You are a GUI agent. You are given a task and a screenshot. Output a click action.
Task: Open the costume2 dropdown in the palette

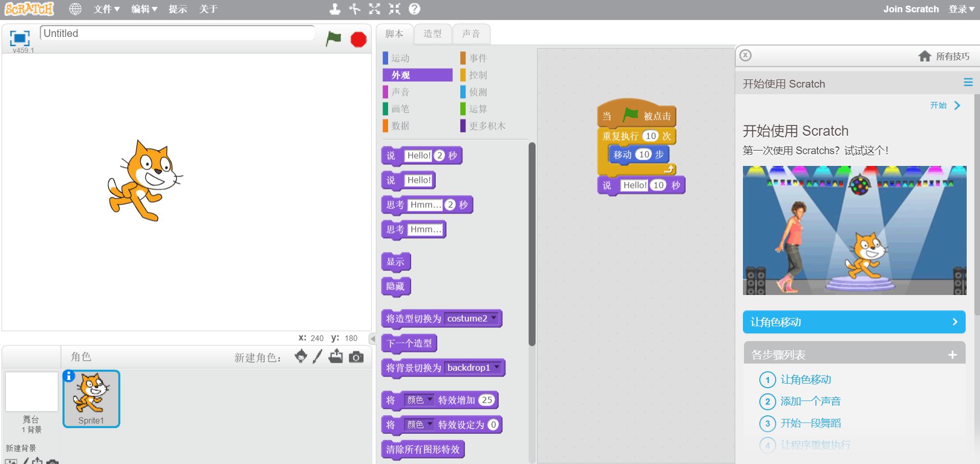click(472, 319)
